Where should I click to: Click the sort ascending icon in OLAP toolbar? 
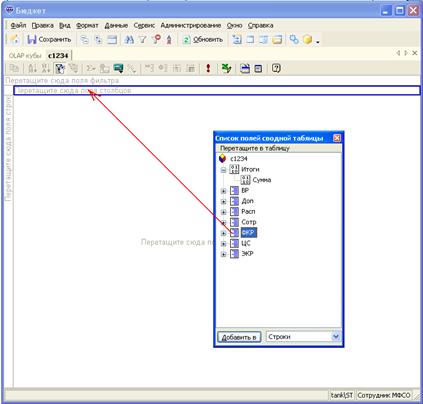coord(32,68)
